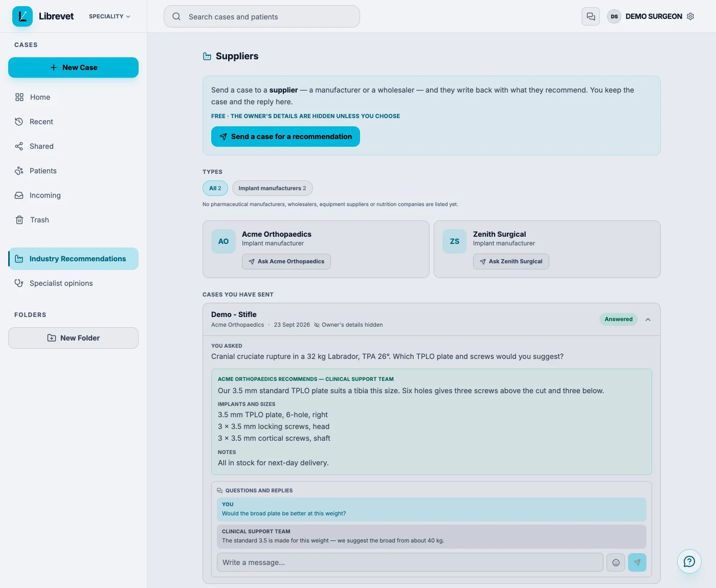This screenshot has height=588, width=716.
Task: Create a New Case
Action: [x=73, y=67]
